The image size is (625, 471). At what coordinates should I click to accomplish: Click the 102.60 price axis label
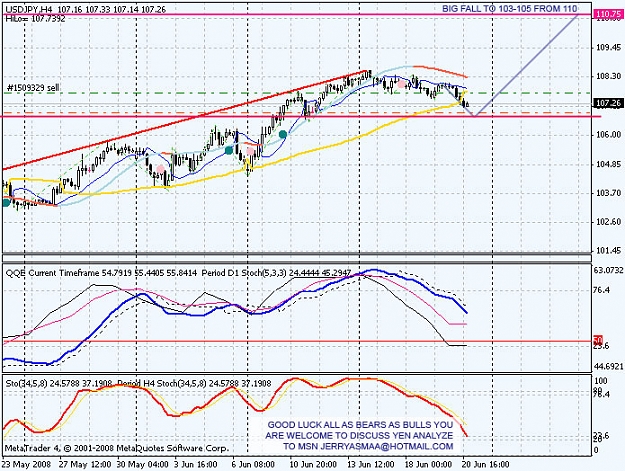(608, 222)
